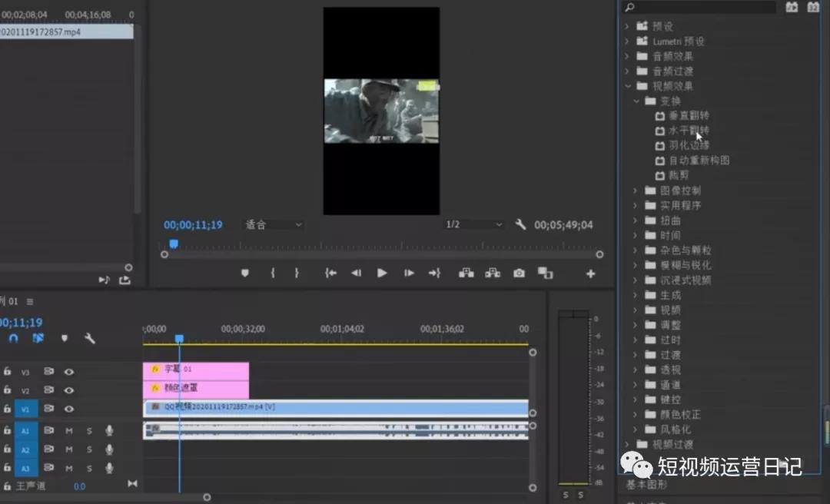Toggle the lock on track V2
Viewport: 830px width, 504px height.
click(x=7, y=390)
